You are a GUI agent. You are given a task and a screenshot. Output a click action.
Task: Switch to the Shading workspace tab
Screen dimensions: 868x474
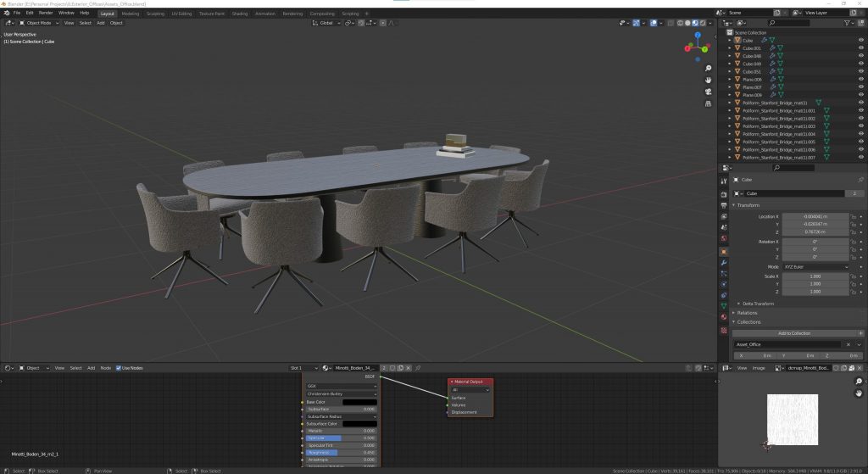pyautogui.click(x=240, y=14)
